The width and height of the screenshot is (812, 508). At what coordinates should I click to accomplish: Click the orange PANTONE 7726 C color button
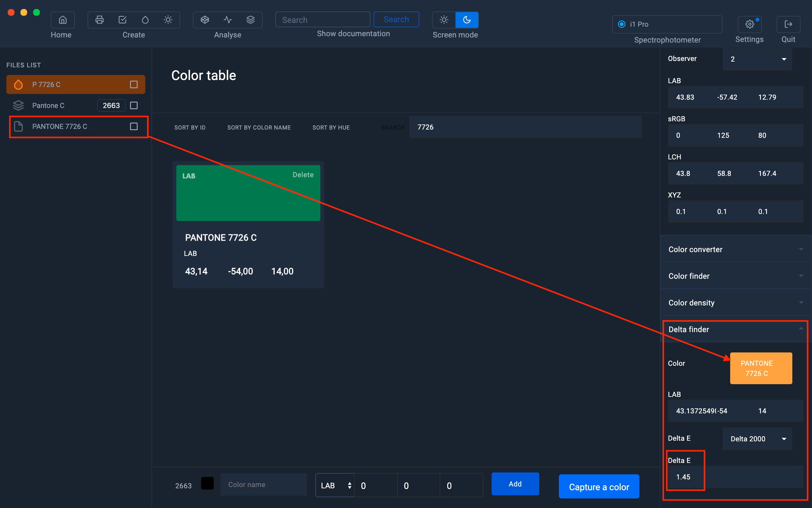(761, 368)
